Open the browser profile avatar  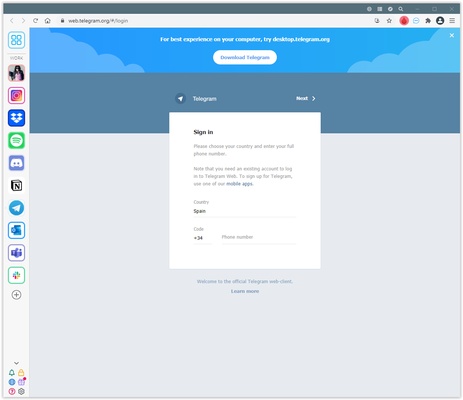point(440,21)
